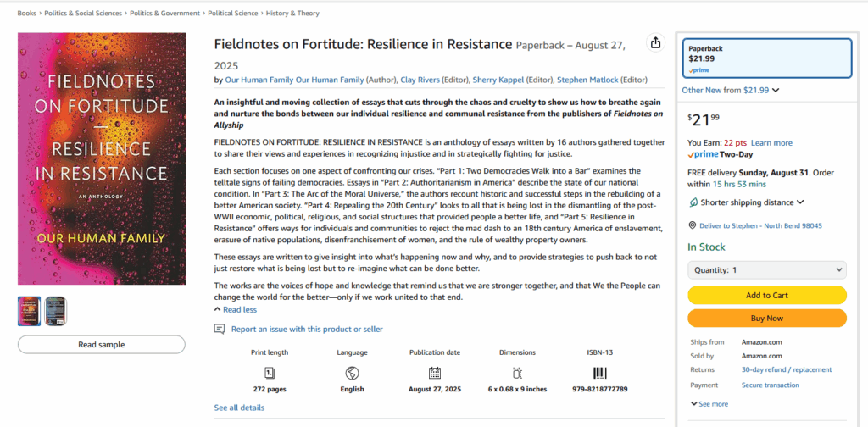
Task: Click the dimensions icon
Action: point(517,373)
